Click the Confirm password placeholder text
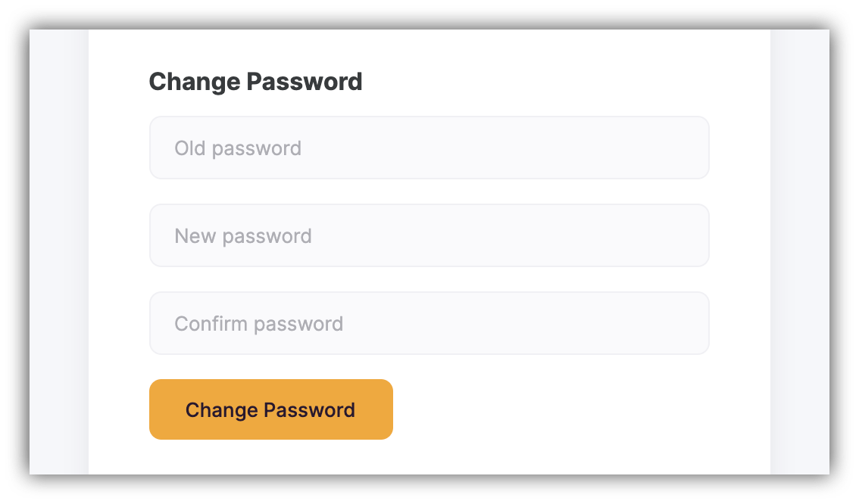 coord(259,323)
